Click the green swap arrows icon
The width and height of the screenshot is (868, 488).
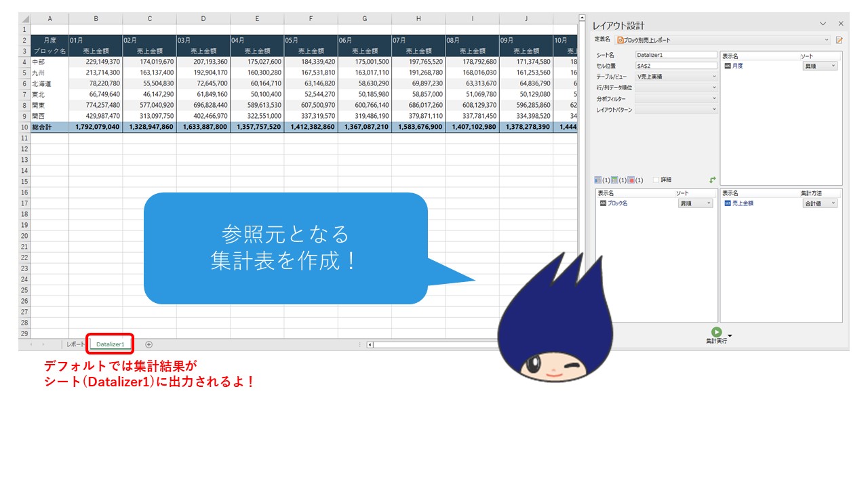tap(713, 180)
